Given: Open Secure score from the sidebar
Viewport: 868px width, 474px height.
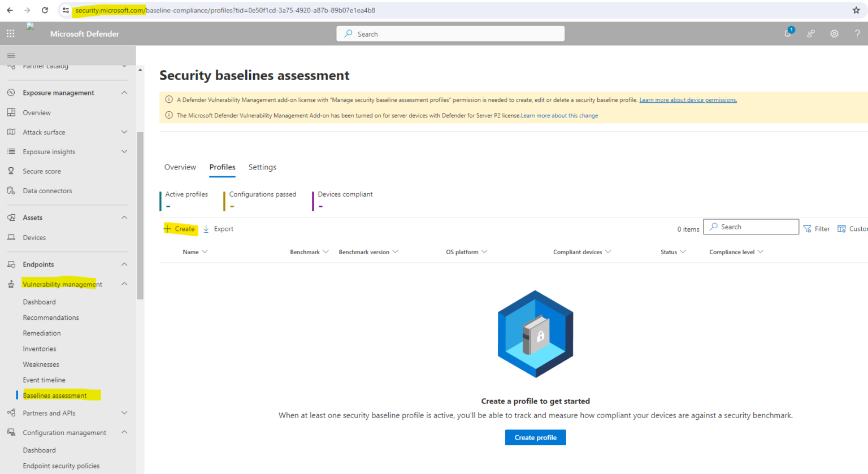Looking at the screenshot, I should 41,171.
